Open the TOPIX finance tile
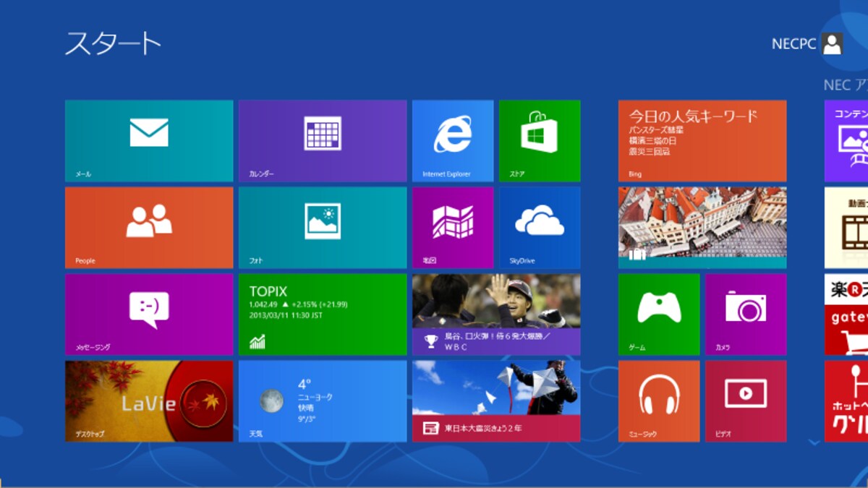This screenshot has width=868, height=488. tap(323, 314)
